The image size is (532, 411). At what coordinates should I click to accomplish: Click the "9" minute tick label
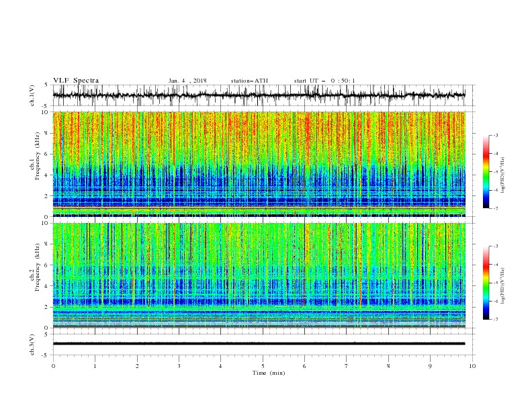tap(430, 366)
